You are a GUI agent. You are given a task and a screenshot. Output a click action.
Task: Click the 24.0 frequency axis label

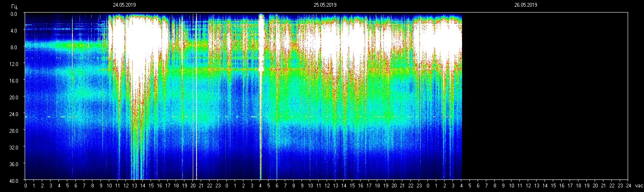click(x=13, y=114)
